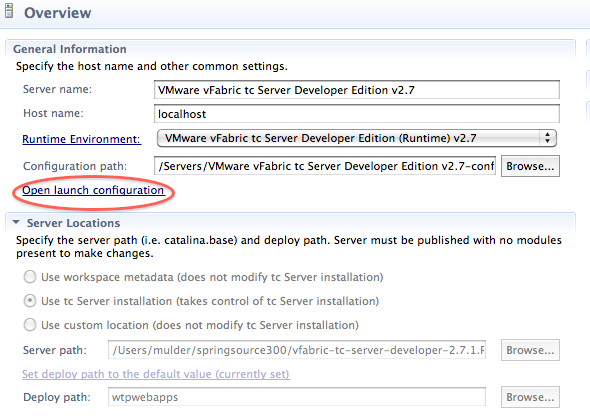Click the Server path field
This screenshot has width=590, height=418.
point(297,350)
